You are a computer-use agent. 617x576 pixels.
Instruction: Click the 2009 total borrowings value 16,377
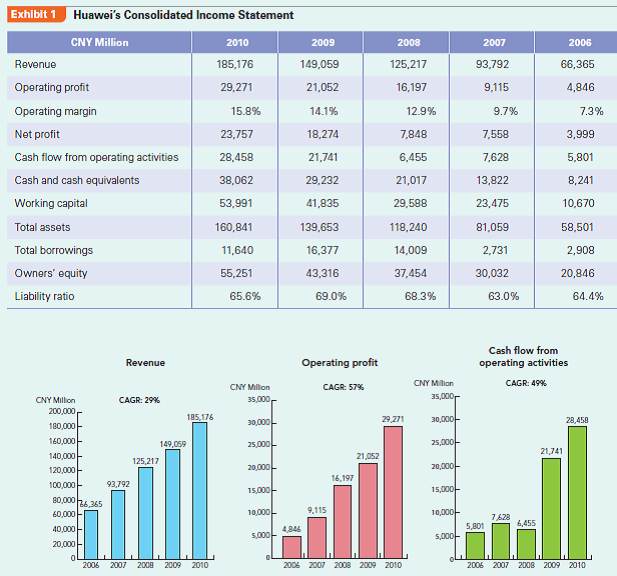pyautogui.click(x=322, y=250)
